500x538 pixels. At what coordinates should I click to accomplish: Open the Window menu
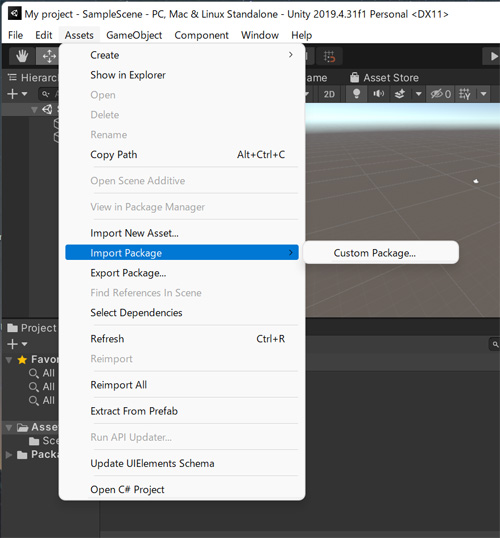coord(260,35)
